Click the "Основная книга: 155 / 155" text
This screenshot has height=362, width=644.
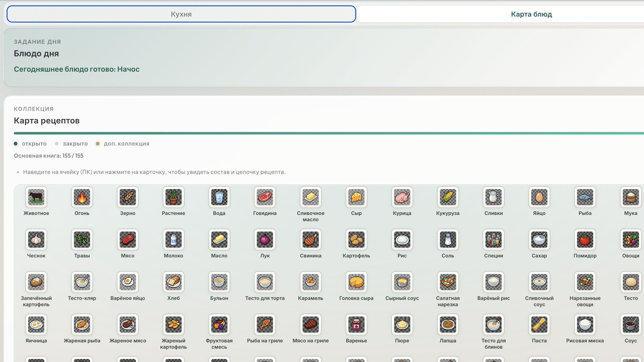[x=49, y=156]
